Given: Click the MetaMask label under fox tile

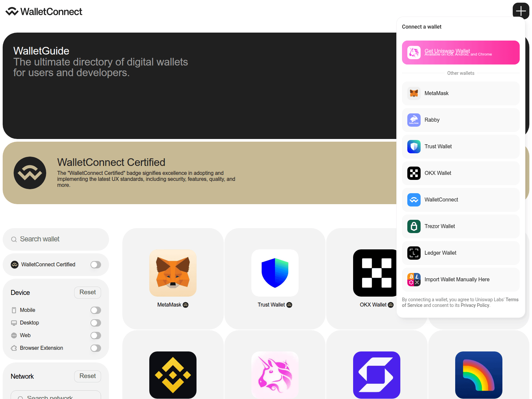Looking at the screenshot, I should click(169, 305).
